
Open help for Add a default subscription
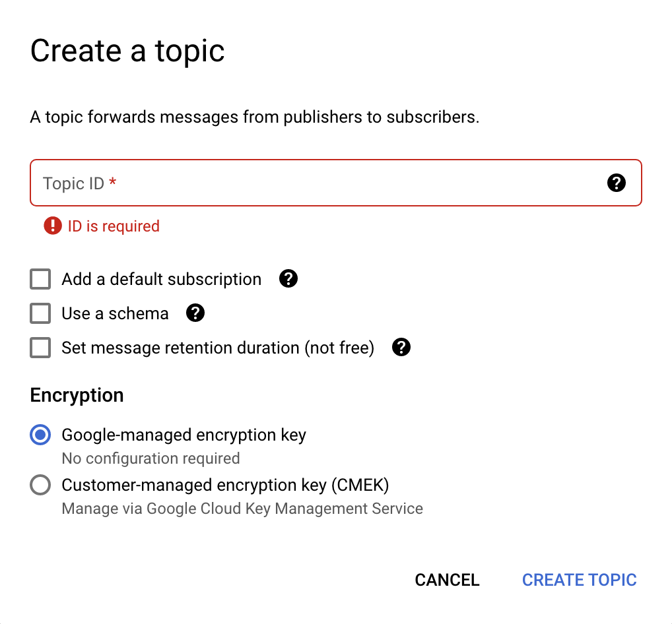(288, 279)
